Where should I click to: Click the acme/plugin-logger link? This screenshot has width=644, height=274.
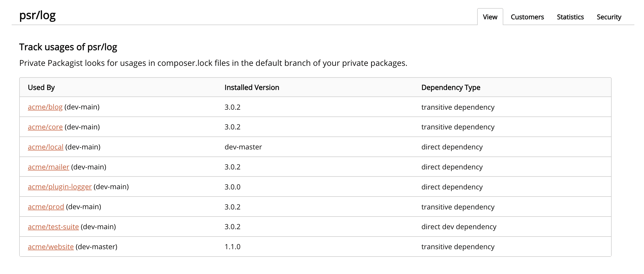pos(59,187)
